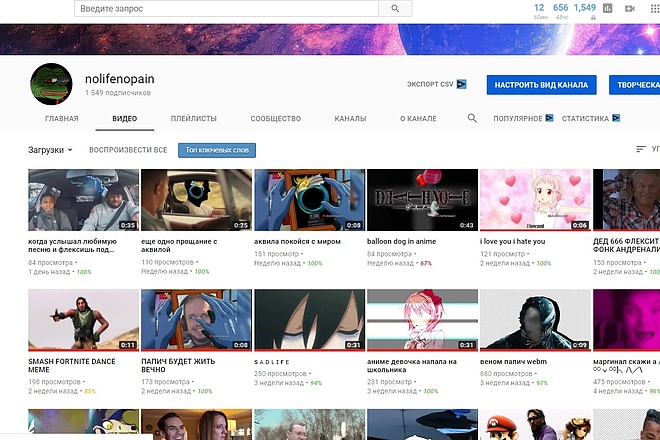Open the Сообщество tab
Image resolution: width=660 pixels, height=440 pixels.
coord(276,119)
